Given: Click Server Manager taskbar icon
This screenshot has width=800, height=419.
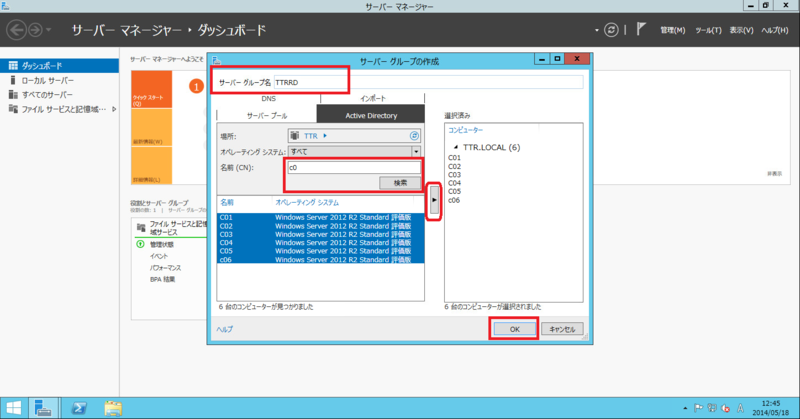Looking at the screenshot, I should tap(43, 408).
